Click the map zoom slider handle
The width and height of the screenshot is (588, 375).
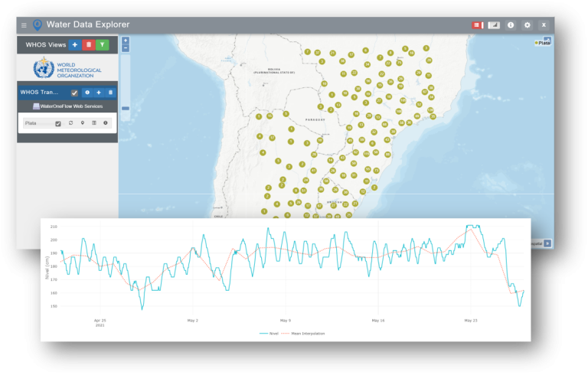[126, 109]
